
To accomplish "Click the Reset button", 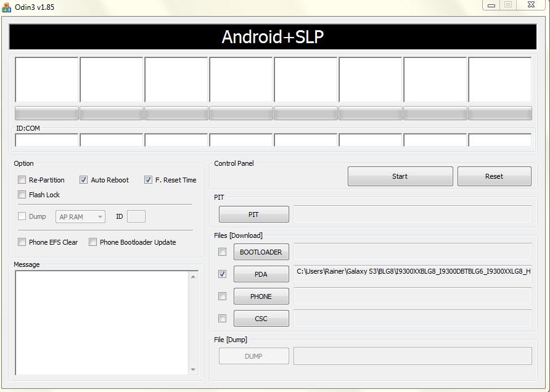I will coord(495,176).
